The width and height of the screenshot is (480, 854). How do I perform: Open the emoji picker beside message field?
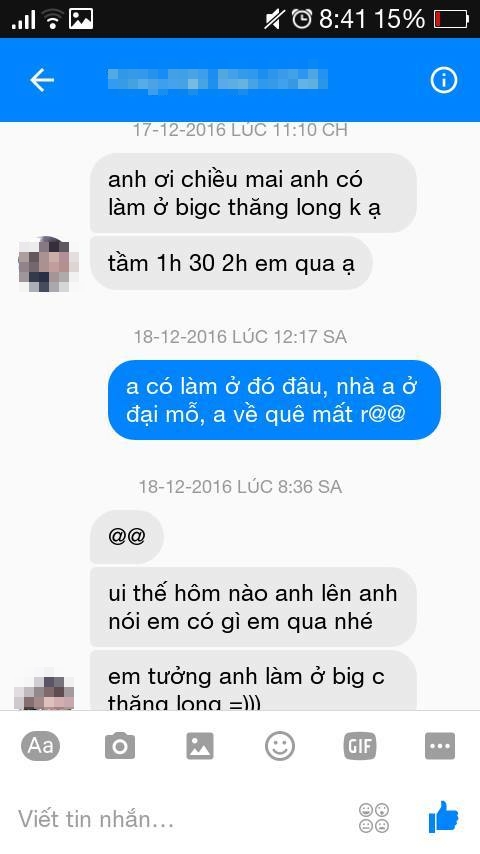[374, 818]
